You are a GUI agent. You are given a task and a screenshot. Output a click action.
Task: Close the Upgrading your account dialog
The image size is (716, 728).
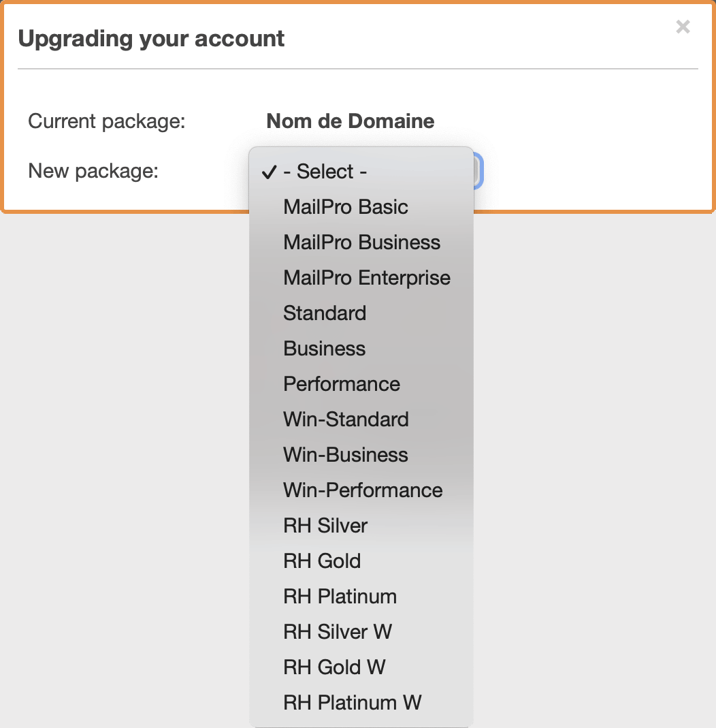(683, 27)
